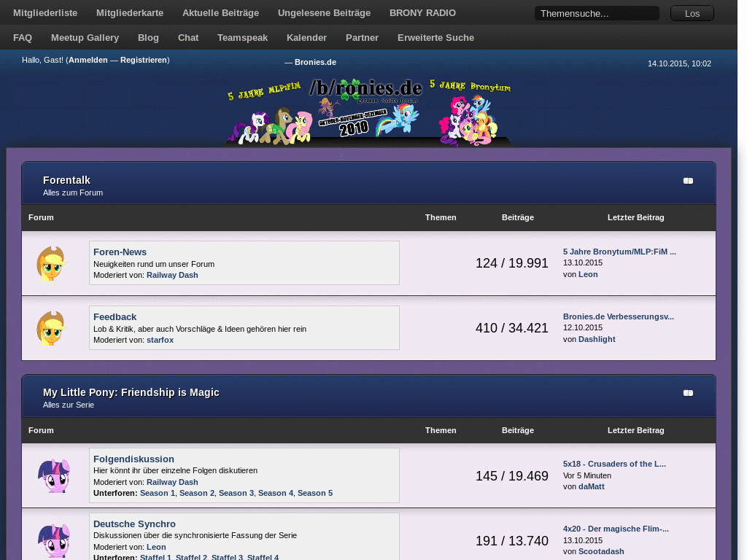Click 'Neuigkeiten rund um unser Forum' description

(154, 264)
